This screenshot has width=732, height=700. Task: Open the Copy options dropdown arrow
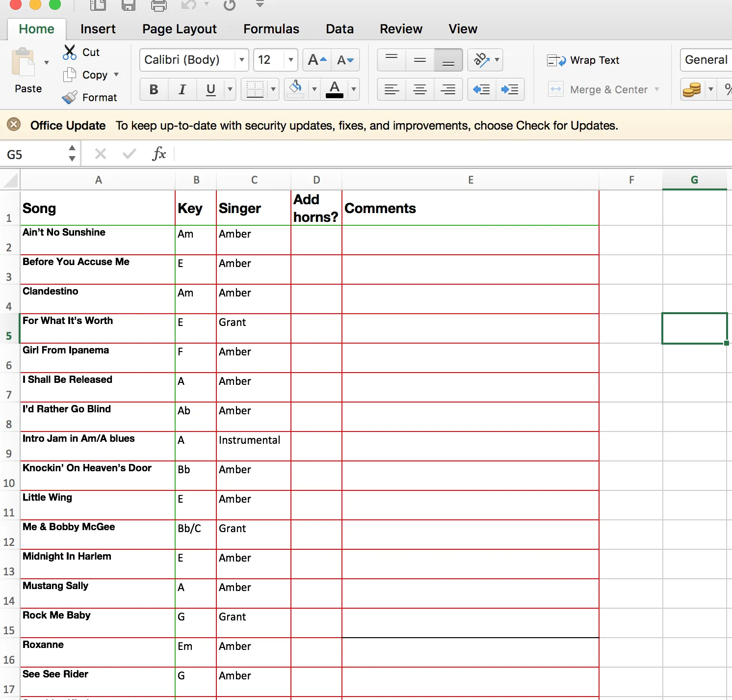pos(116,75)
